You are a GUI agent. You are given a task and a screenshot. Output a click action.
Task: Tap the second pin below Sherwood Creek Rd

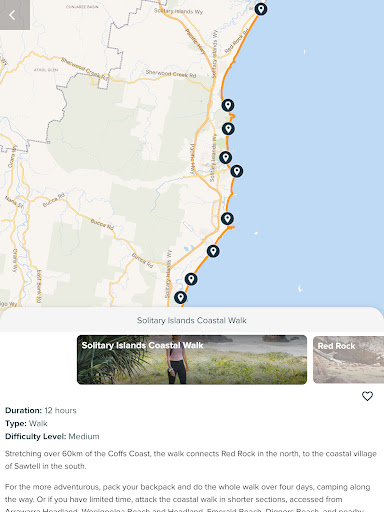228,129
